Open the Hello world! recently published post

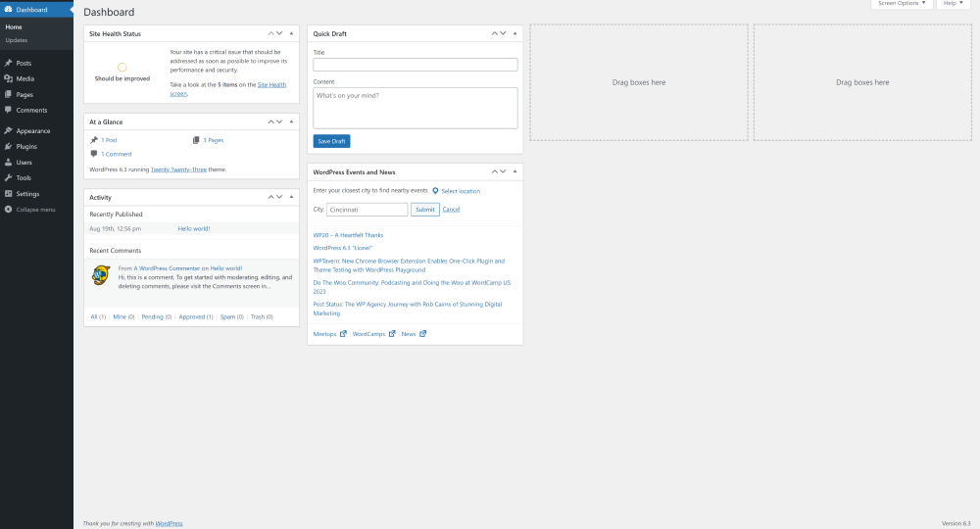click(194, 229)
